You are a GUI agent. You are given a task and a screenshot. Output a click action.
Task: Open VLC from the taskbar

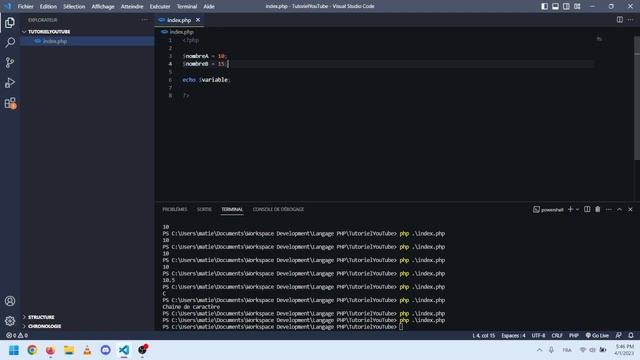[87, 350]
